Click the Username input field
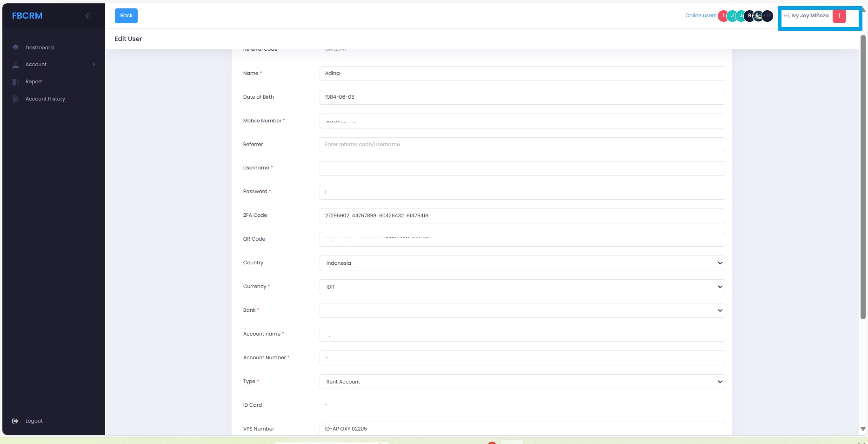 pyautogui.click(x=522, y=168)
